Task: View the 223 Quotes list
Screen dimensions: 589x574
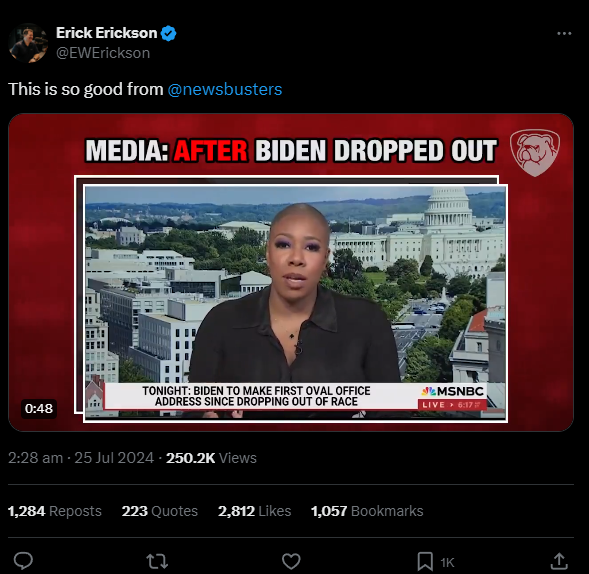Action: [x=160, y=511]
